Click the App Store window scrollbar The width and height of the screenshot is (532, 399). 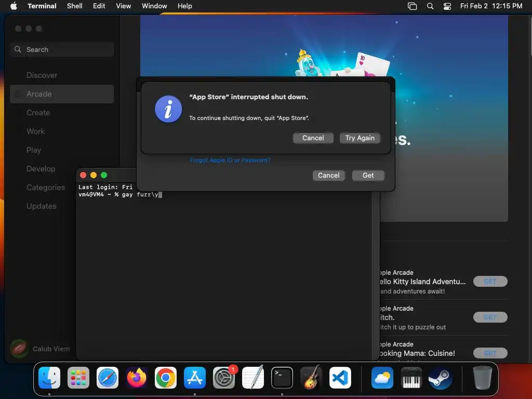pos(530,36)
